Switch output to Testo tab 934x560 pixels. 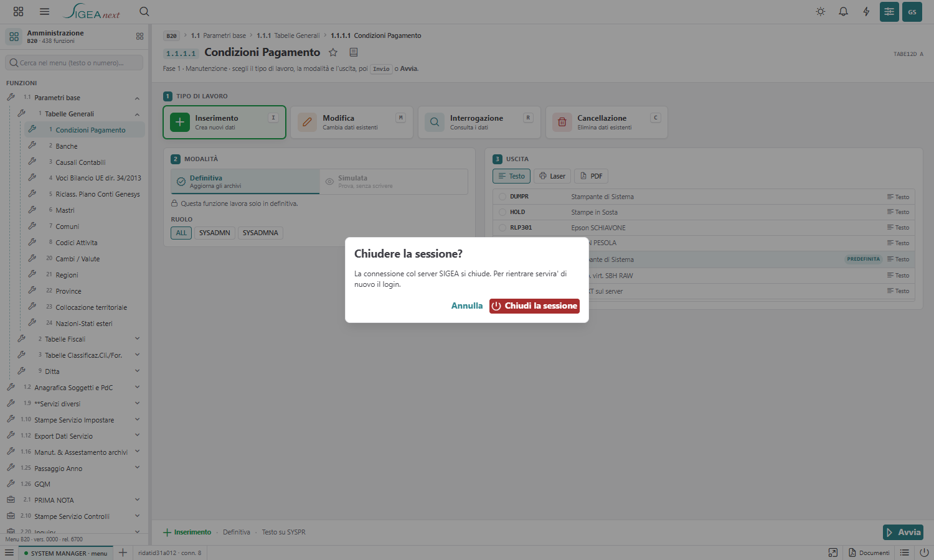512,176
